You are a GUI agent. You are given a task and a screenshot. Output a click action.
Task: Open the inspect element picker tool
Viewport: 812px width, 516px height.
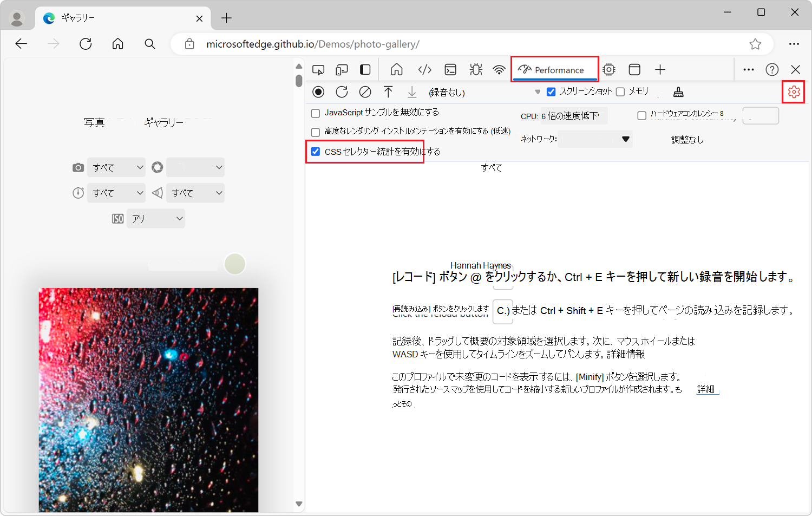318,69
